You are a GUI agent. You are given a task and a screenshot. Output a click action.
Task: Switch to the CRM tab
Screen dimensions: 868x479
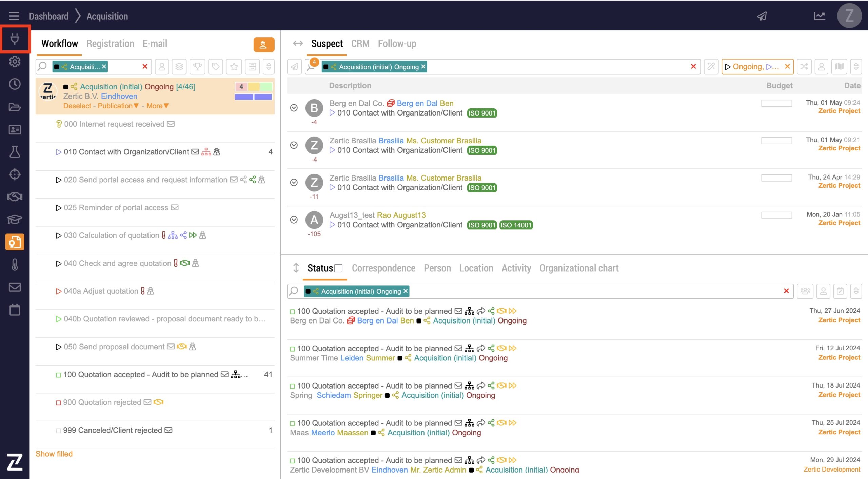tap(360, 44)
